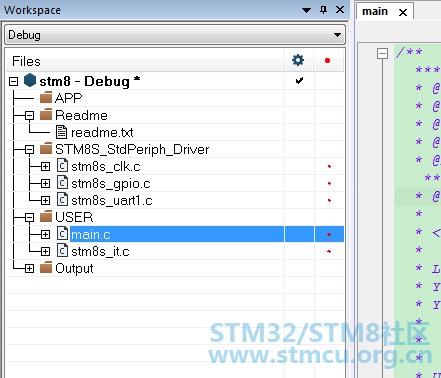Select the USER folder label
The height and width of the screenshot is (378, 441).
[x=74, y=217]
